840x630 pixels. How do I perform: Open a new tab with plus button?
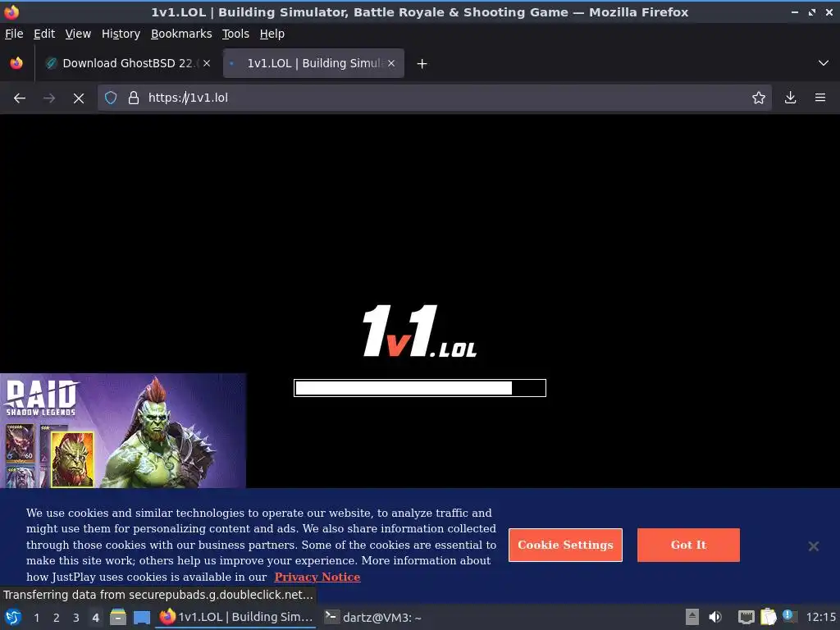tap(422, 64)
